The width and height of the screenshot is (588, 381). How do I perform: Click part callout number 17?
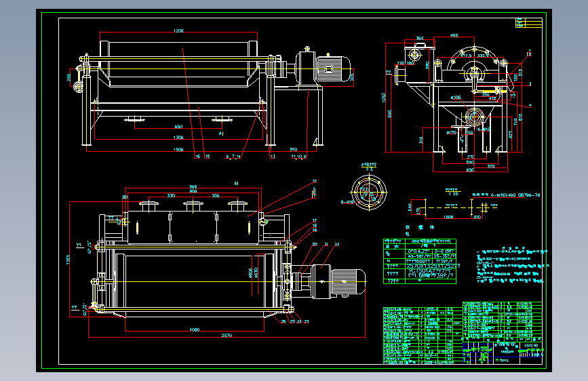[x=314, y=221]
